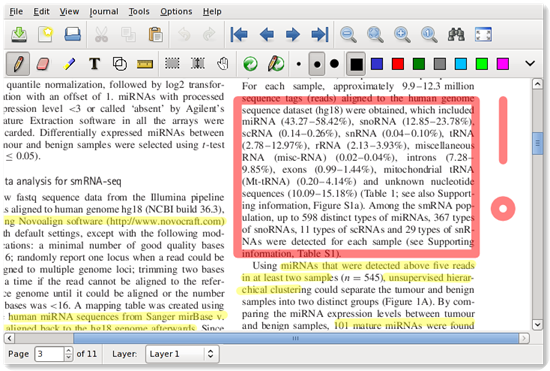This screenshot has width=550, height=371.
Task: Pick the black color swatch
Action: click(356, 64)
